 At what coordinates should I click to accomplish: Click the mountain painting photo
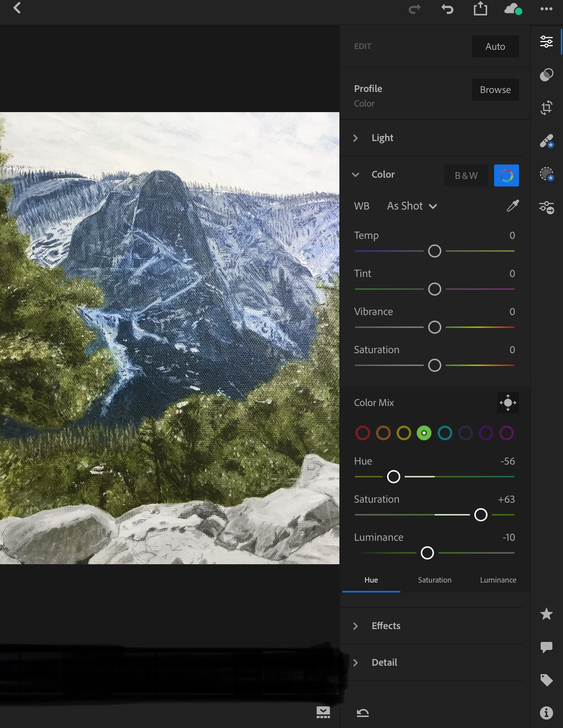(170, 338)
